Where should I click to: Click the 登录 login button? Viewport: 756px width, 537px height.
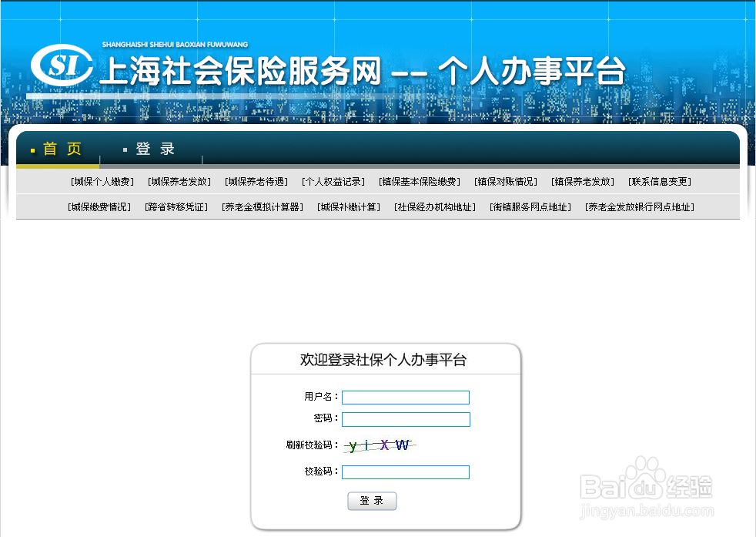pyautogui.click(x=372, y=501)
